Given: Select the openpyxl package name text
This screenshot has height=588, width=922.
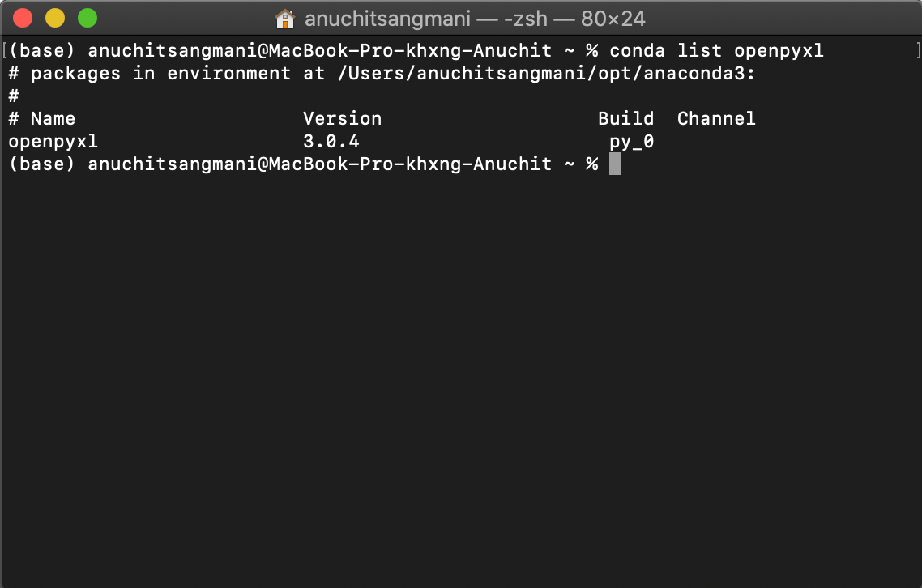Looking at the screenshot, I should (52, 141).
